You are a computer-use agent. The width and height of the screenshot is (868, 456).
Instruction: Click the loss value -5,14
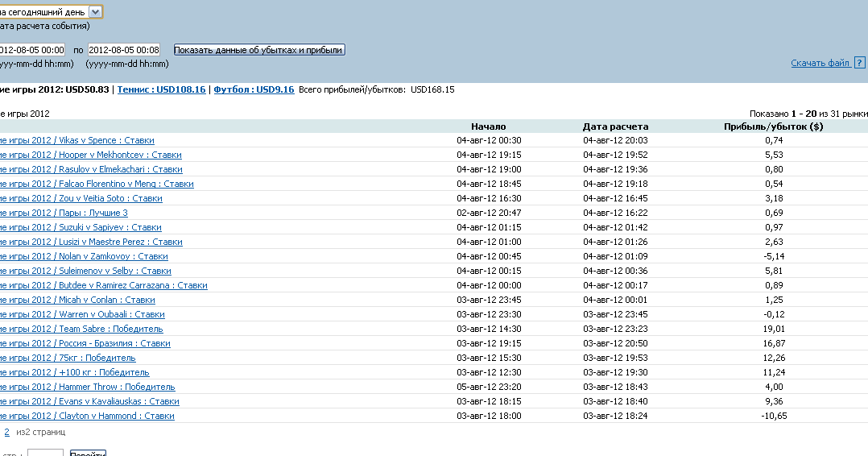774,256
